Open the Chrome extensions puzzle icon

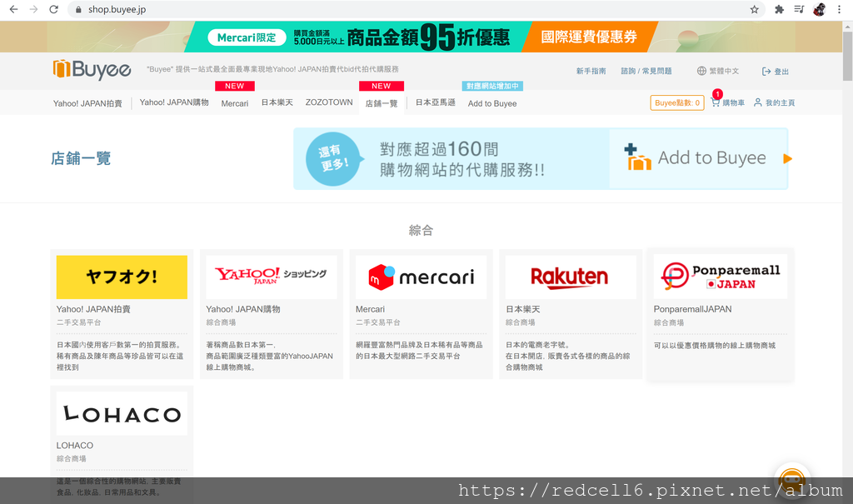click(x=779, y=9)
